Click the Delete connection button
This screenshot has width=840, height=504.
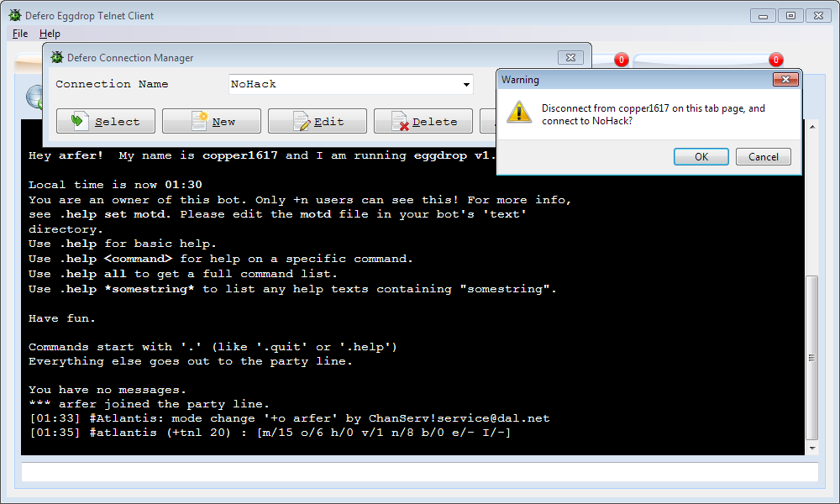click(x=423, y=121)
